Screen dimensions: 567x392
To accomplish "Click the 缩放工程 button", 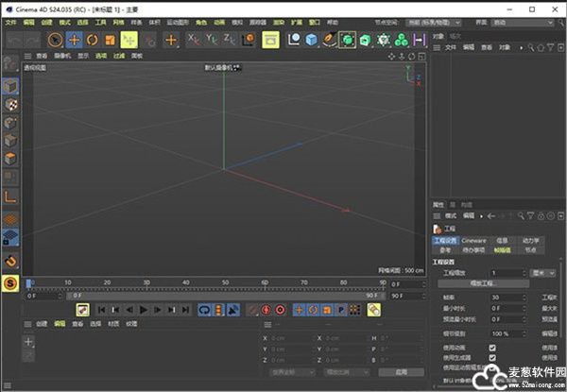I will pos(484,282).
